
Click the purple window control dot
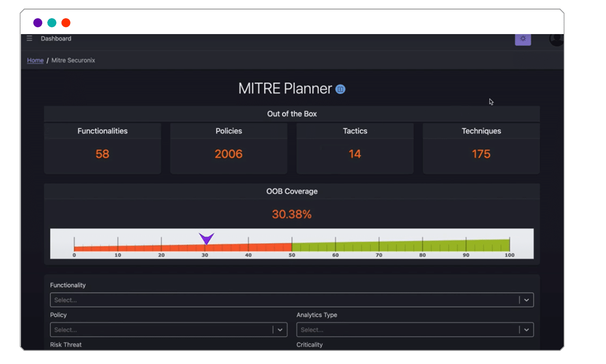38,23
